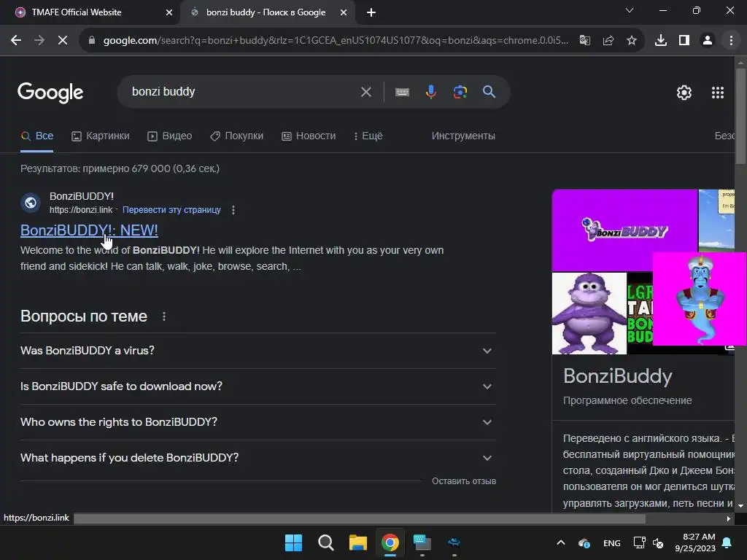Click the BonziBuddy knowledge panel title

tap(617, 376)
